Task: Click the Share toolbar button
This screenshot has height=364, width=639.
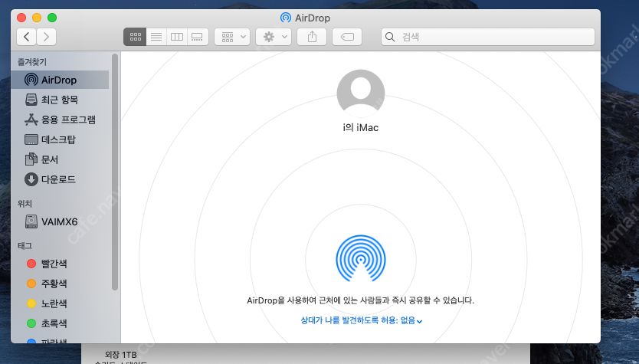Action: click(312, 37)
